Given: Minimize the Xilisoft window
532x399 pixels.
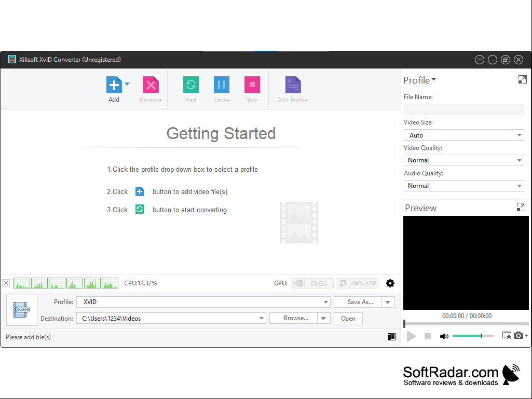Looking at the screenshot, I should pyautogui.click(x=493, y=60).
